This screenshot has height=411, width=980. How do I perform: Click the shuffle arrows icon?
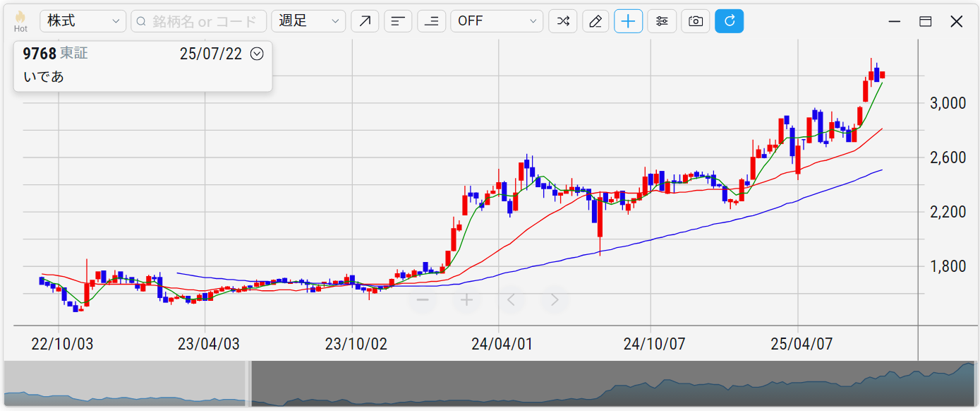562,21
